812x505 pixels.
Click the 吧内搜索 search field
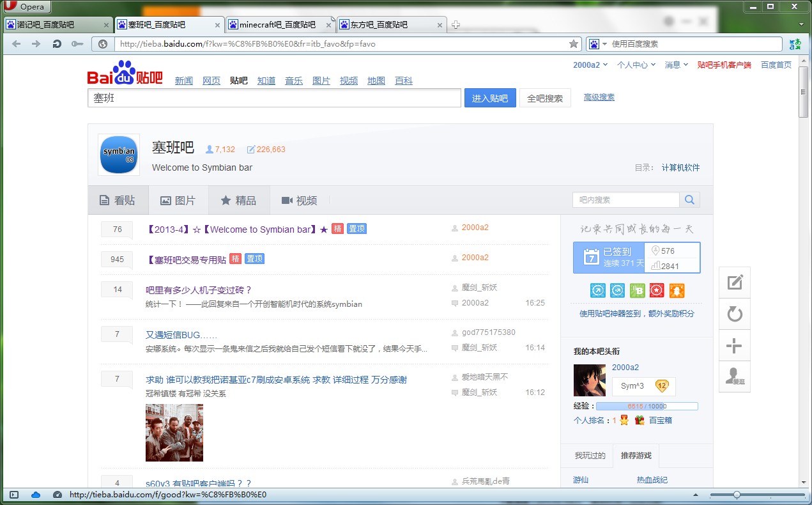626,200
